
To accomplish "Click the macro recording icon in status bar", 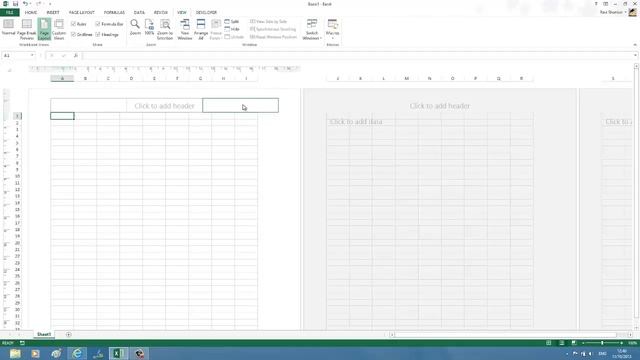I will [x=22, y=343].
